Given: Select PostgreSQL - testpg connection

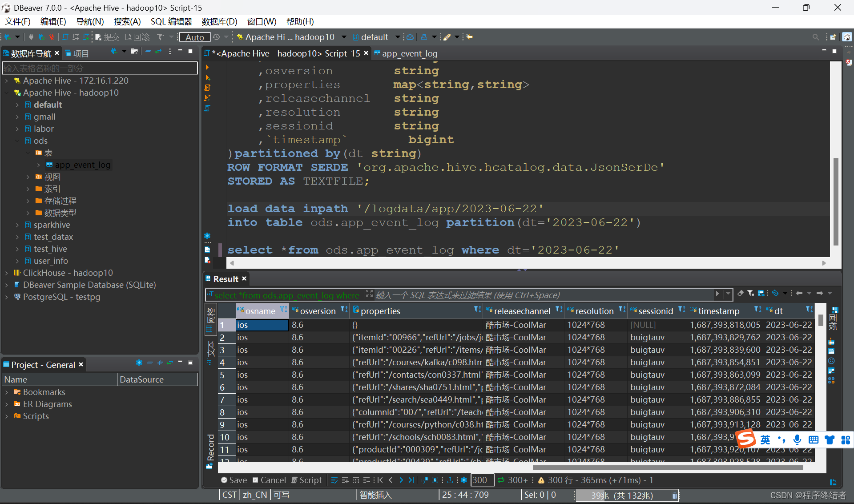Looking at the screenshot, I should pyautogui.click(x=61, y=297).
